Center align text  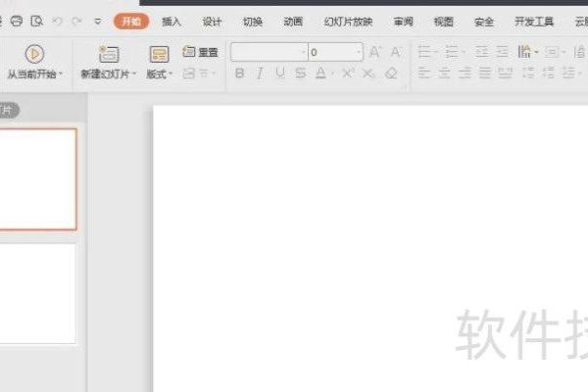[444, 73]
